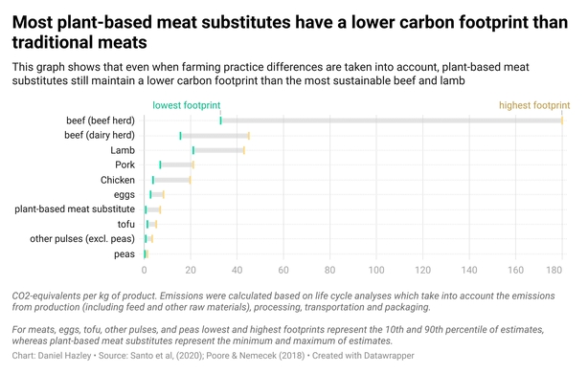The height and width of the screenshot is (373, 588).
Task: Click the beef (beef herd) lowest footprint marker
Action: (x=221, y=121)
